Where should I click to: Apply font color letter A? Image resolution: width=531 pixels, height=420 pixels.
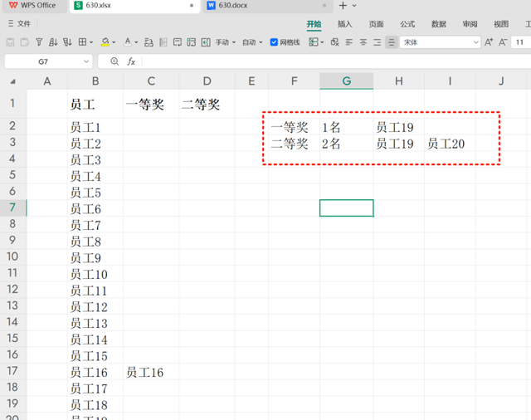pyautogui.click(x=127, y=42)
